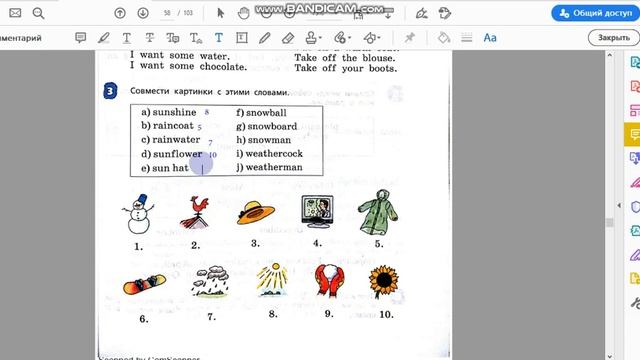Click the rain cloud picture numbered 7
Screen dimensions: 640x360
[210, 281]
